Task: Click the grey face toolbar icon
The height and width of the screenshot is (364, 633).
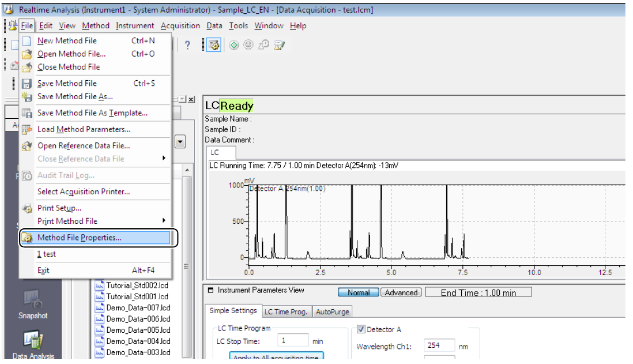Action: [248, 45]
